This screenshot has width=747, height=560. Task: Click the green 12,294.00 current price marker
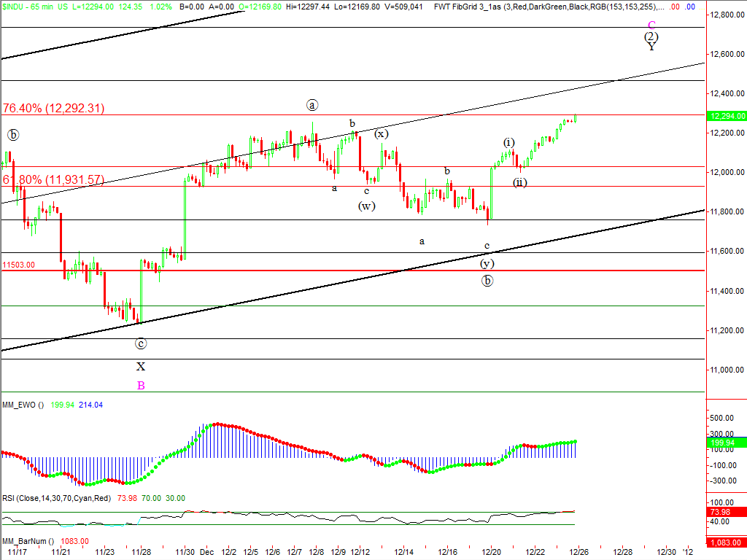727,116
